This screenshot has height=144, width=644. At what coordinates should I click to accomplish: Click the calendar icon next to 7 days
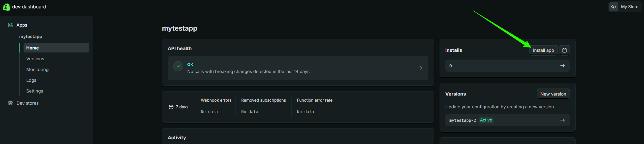click(171, 107)
